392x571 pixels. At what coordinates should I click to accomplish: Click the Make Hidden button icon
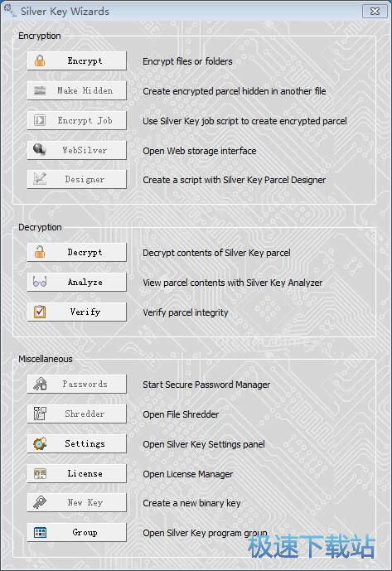pyautogui.click(x=40, y=90)
